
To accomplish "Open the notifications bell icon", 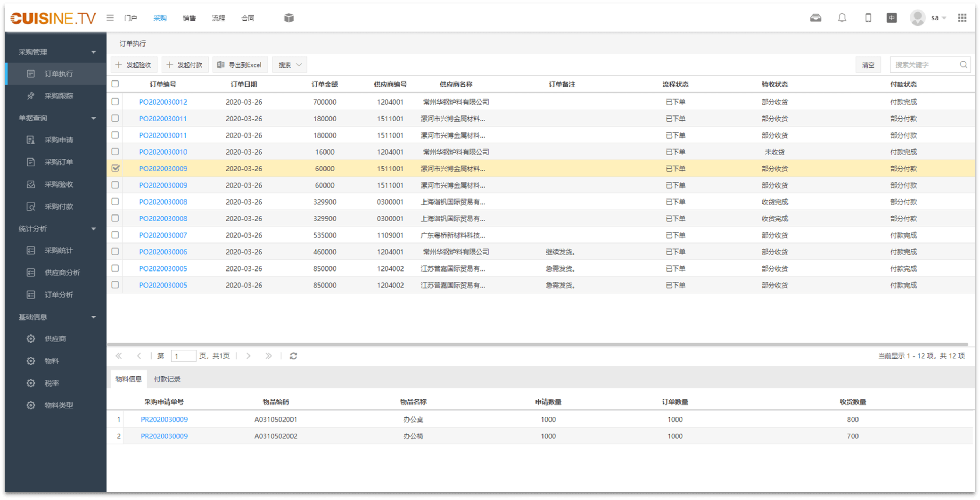I will click(842, 18).
